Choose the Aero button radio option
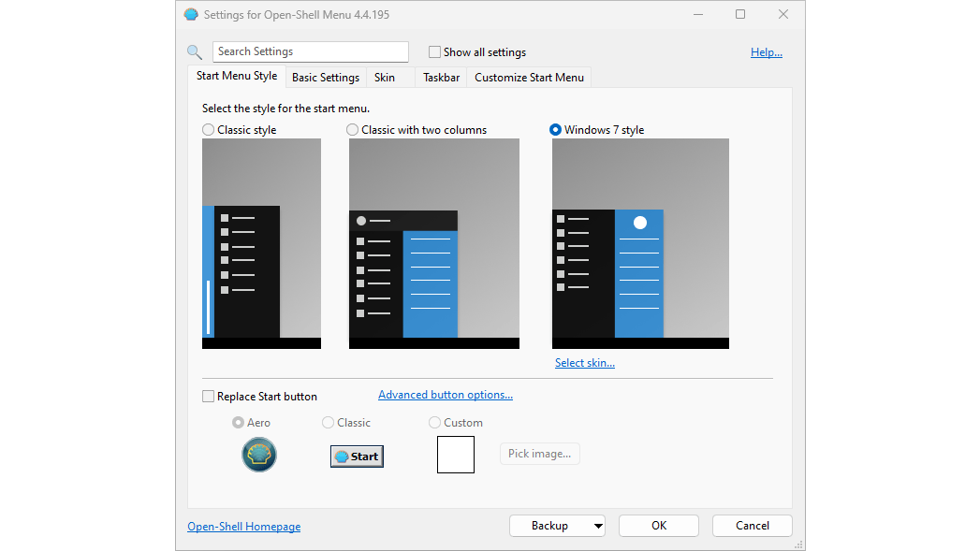 tap(238, 422)
